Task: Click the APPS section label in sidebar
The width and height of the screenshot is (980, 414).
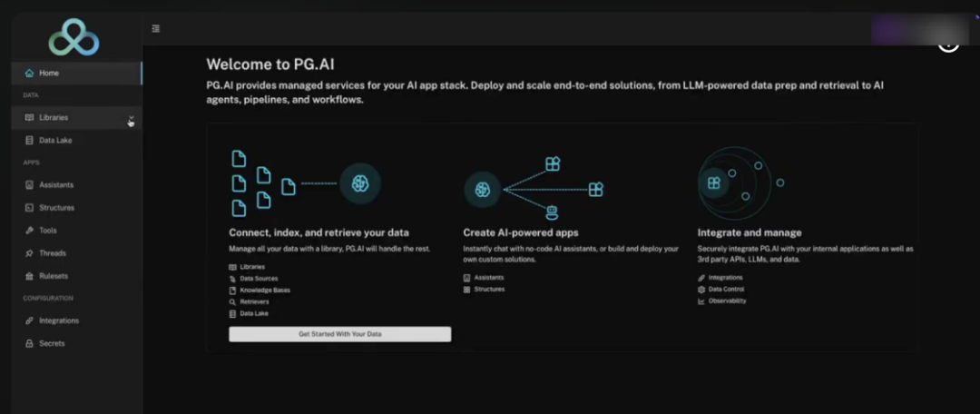Action: pyautogui.click(x=31, y=163)
